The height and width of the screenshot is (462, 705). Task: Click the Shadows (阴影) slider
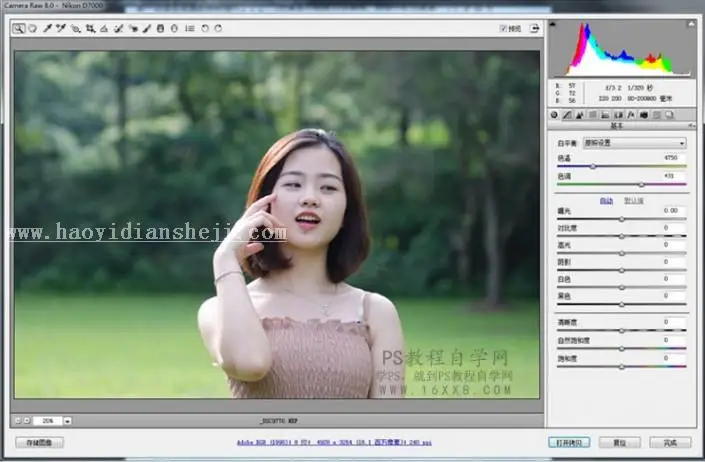(x=621, y=270)
